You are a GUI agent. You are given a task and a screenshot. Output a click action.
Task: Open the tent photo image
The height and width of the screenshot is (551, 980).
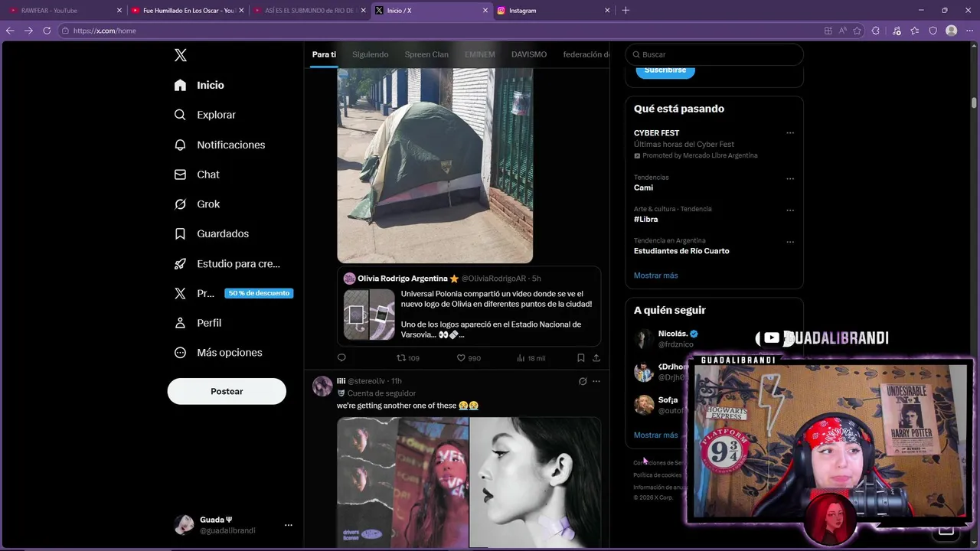(435, 165)
